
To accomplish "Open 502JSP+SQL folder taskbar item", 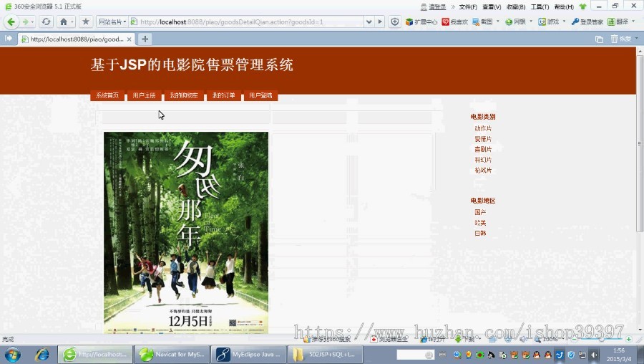I will pos(325,355).
